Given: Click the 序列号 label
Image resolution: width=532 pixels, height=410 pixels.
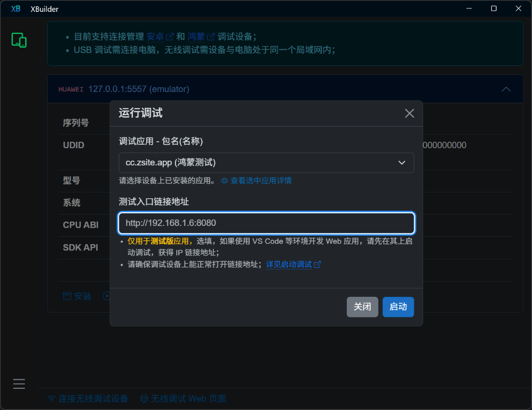Looking at the screenshot, I should tap(76, 123).
